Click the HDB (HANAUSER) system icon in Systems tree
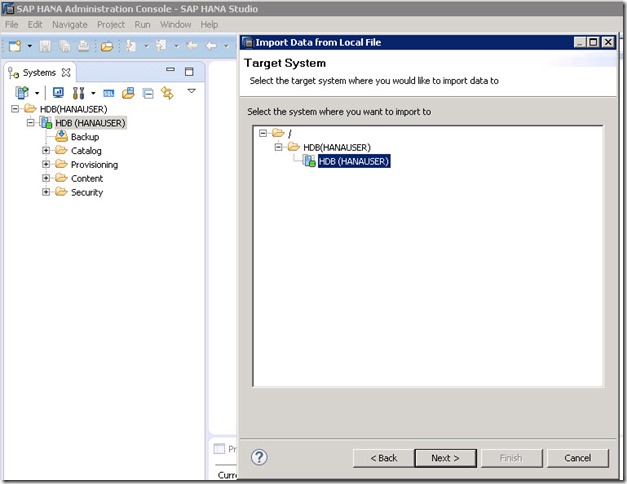 pos(46,122)
